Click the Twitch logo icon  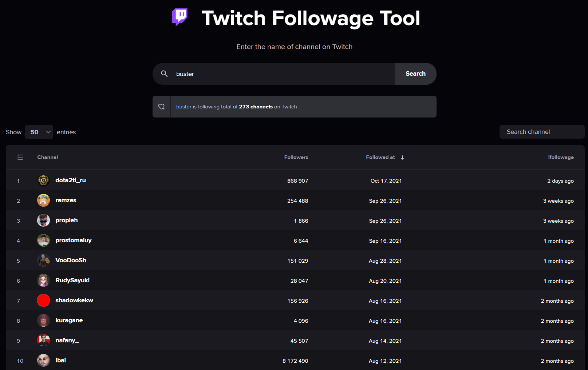[x=179, y=17]
